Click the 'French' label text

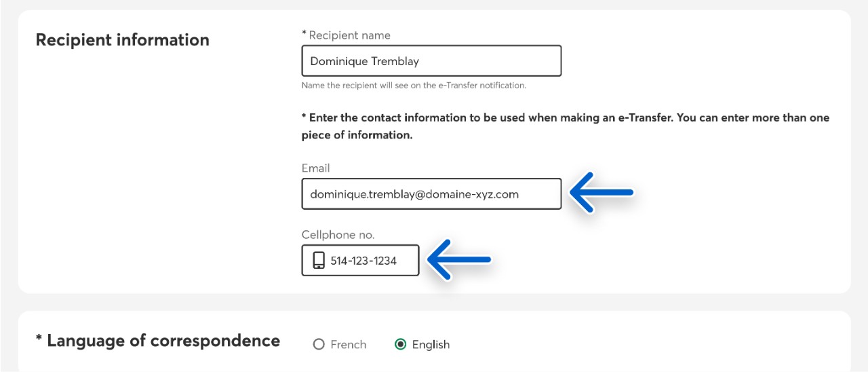click(349, 344)
